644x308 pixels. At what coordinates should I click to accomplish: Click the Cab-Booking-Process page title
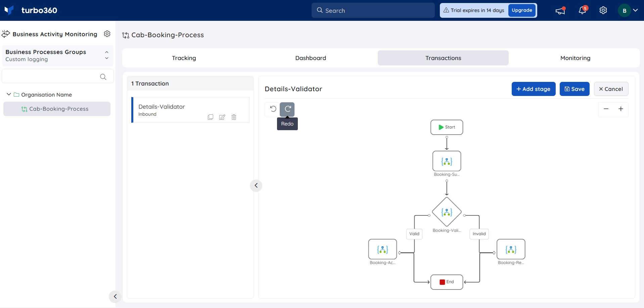pos(168,35)
